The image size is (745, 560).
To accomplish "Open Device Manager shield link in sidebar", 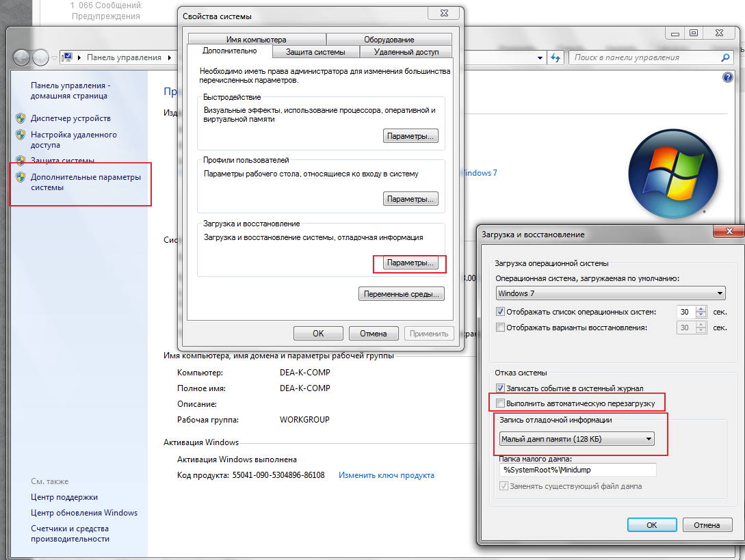I will click(x=70, y=118).
